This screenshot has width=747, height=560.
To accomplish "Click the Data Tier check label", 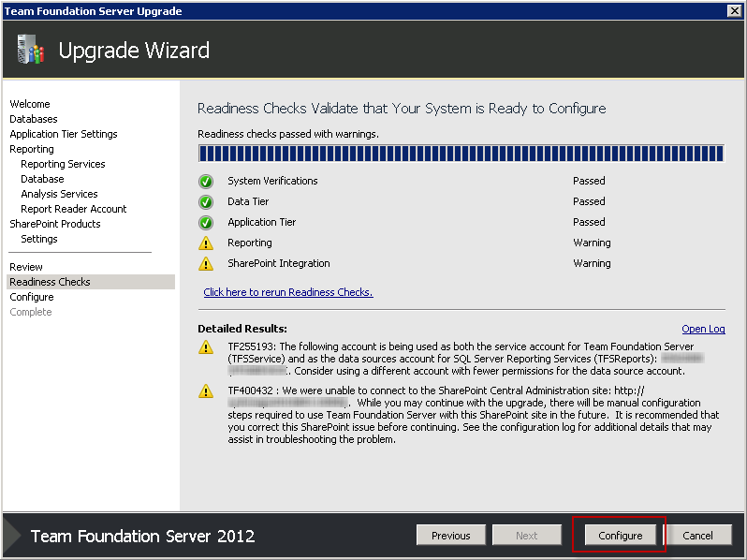I will point(248,201).
